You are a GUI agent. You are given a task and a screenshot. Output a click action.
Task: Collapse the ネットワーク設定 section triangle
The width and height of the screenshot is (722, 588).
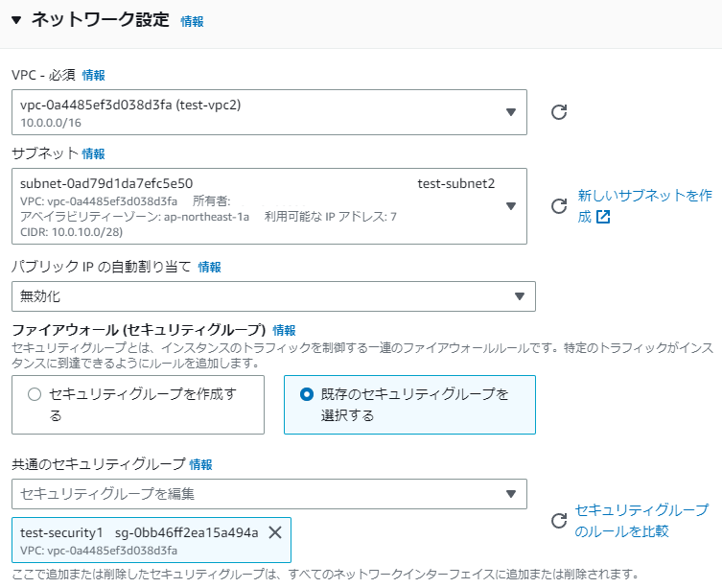[x=16, y=19]
